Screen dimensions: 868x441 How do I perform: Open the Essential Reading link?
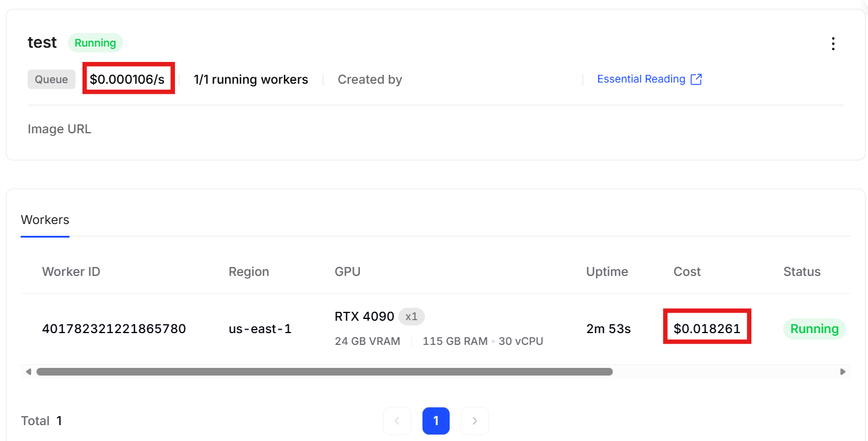click(641, 80)
